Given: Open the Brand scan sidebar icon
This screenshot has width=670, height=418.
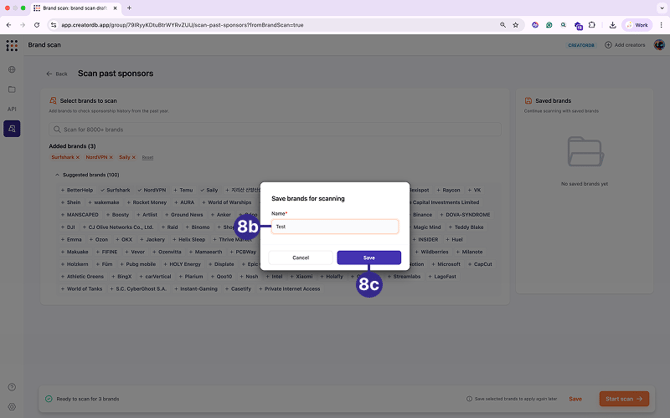Looking at the screenshot, I should click(12, 128).
